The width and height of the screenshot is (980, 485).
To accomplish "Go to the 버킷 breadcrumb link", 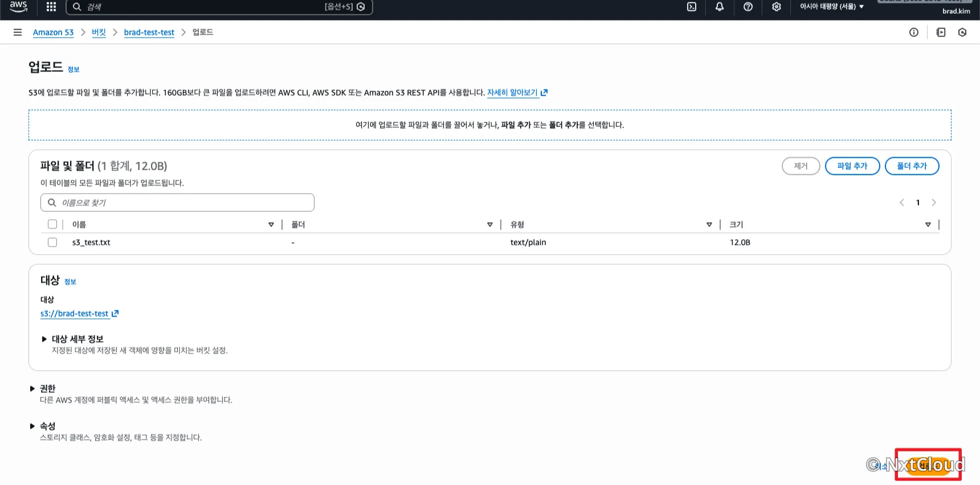I will (99, 32).
